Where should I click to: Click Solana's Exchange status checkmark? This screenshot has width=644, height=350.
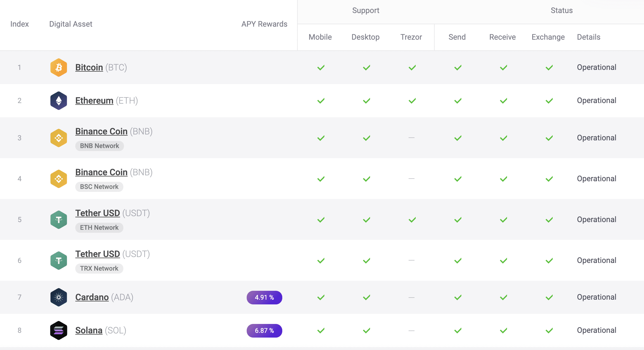[x=549, y=330]
